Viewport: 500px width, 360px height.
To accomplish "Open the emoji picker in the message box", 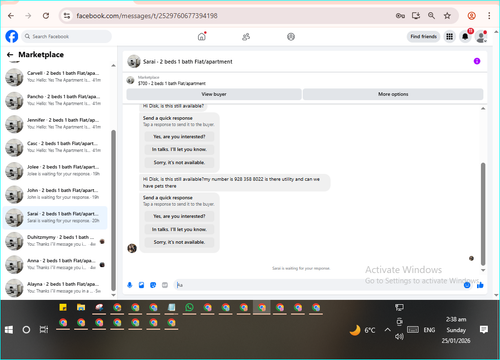I will (x=467, y=285).
